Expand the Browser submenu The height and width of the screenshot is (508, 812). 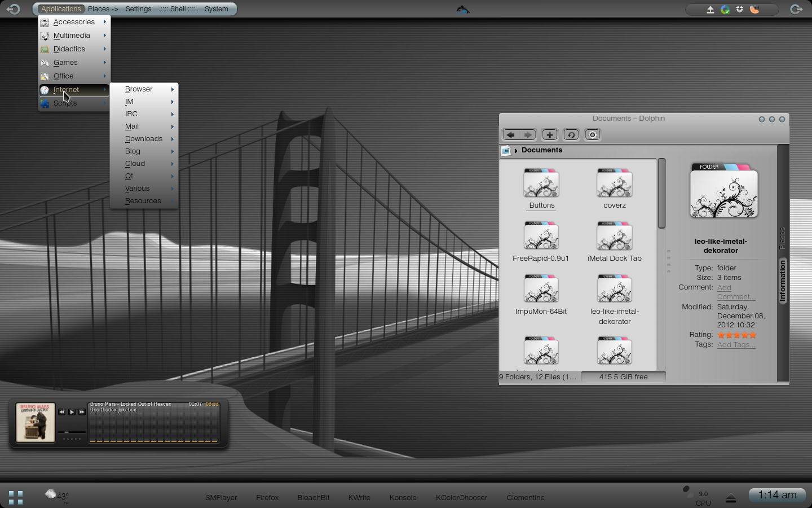[144, 89]
